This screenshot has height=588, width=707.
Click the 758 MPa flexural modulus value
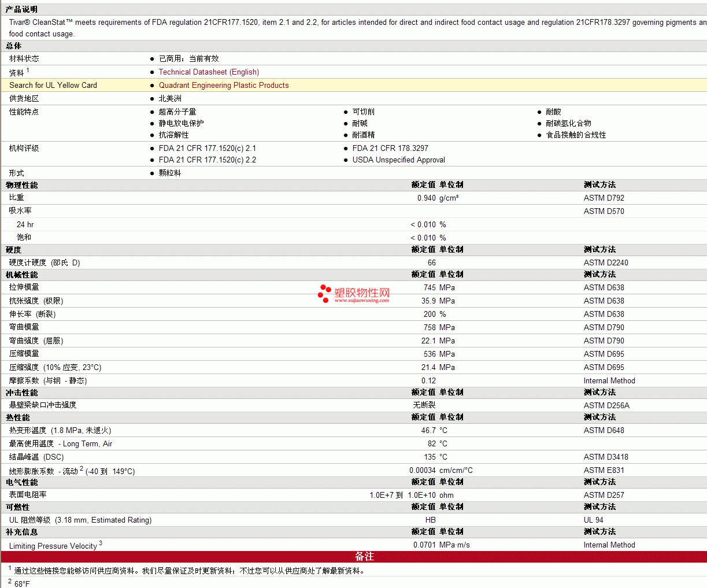pos(439,327)
